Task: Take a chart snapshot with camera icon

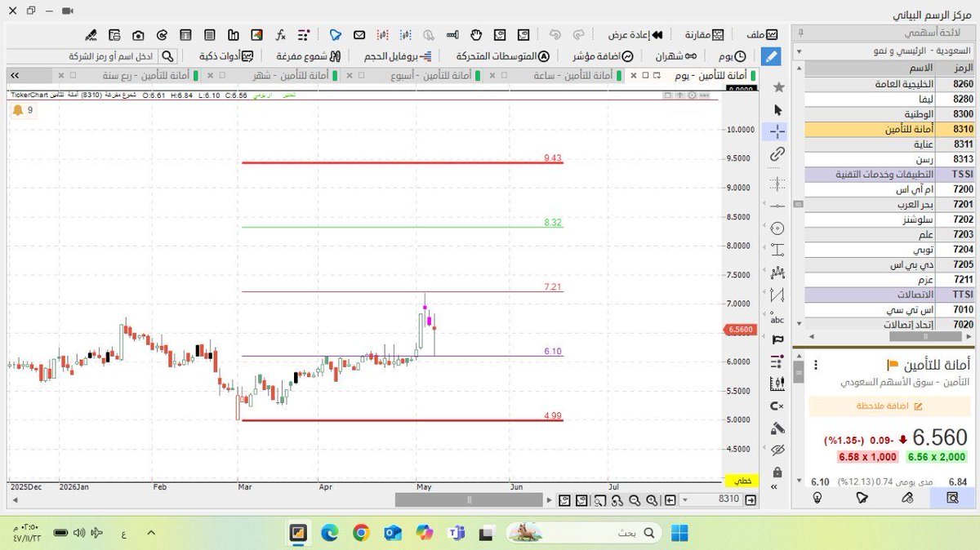Action: 138,35
